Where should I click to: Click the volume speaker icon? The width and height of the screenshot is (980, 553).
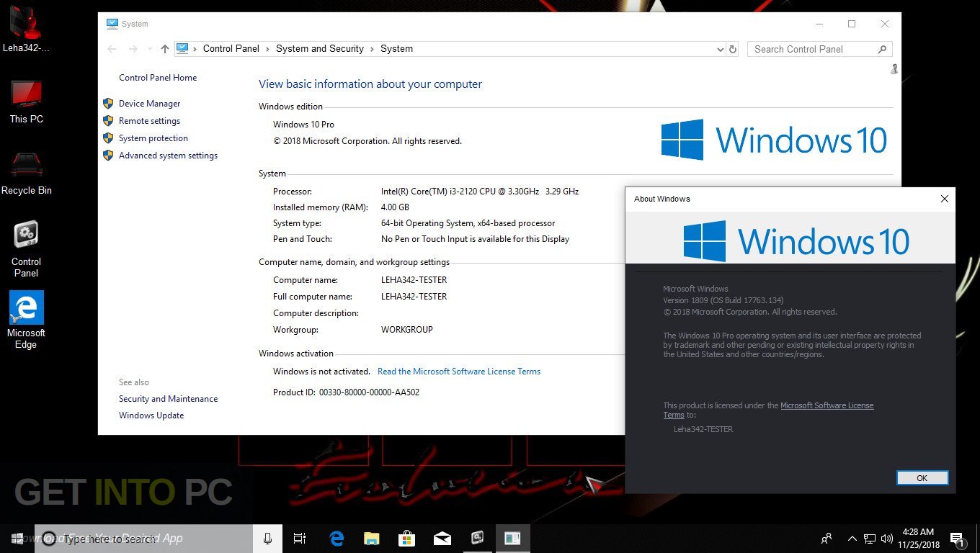(x=887, y=538)
